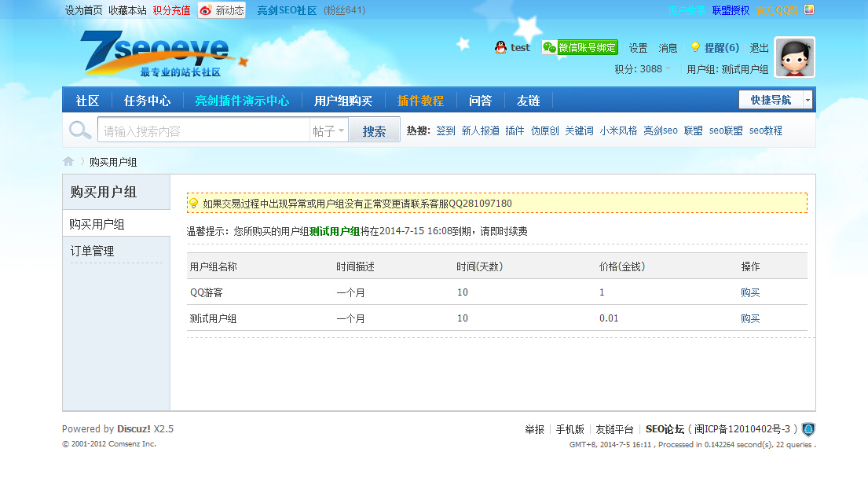Select 订单管理 in the left sidebar
Image resolution: width=868 pixels, height=485 pixels.
tap(92, 251)
